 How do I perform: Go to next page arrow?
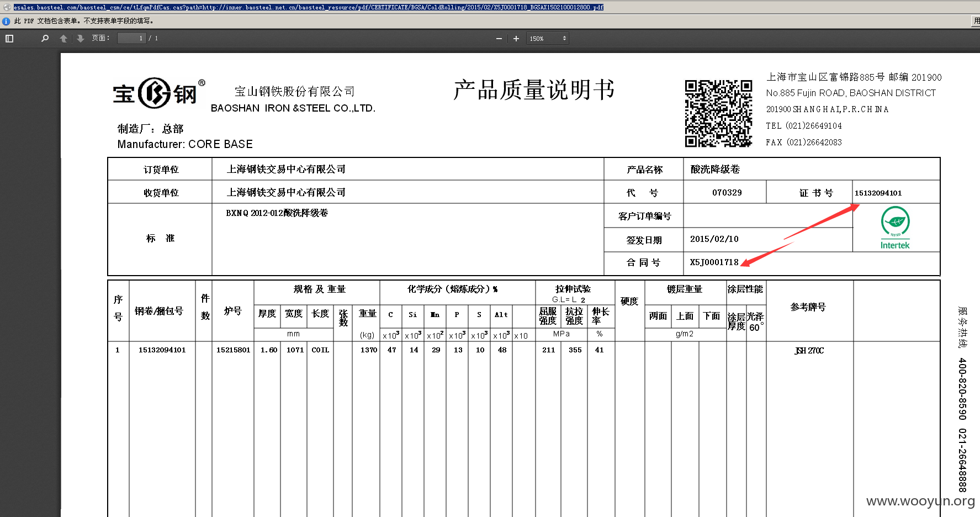(x=80, y=39)
